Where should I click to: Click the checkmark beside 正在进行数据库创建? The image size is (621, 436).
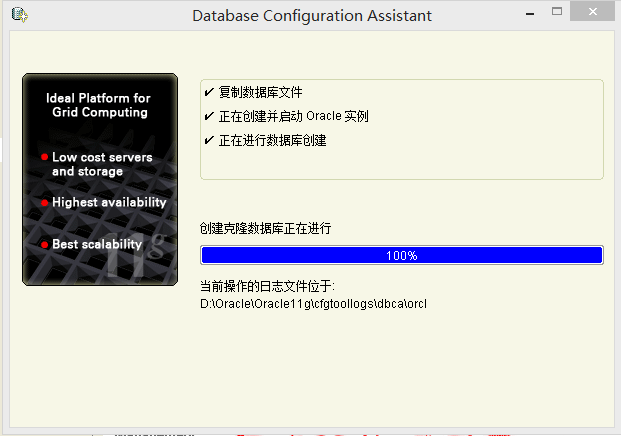[x=209, y=140]
